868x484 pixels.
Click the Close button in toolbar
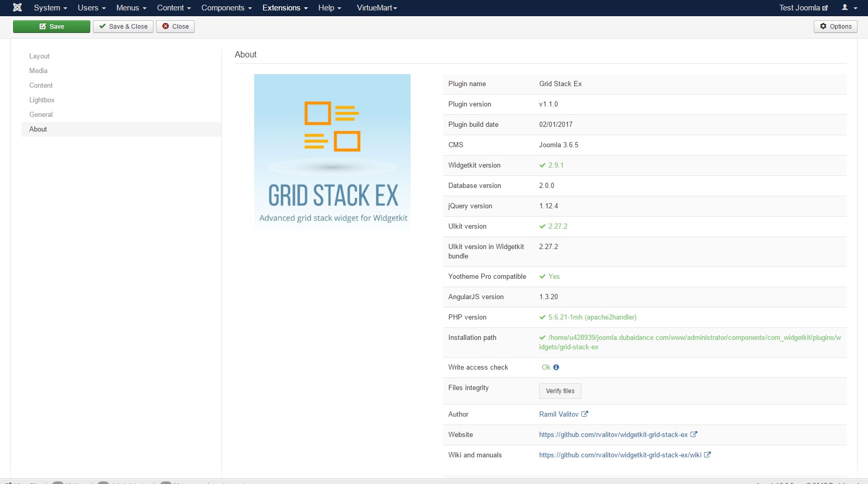coord(175,27)
